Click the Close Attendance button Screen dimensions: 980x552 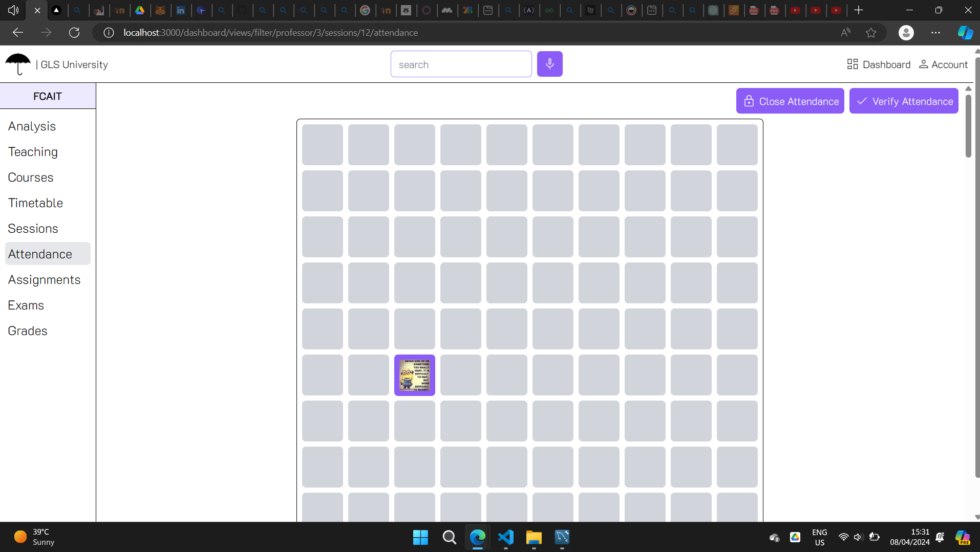790,101
